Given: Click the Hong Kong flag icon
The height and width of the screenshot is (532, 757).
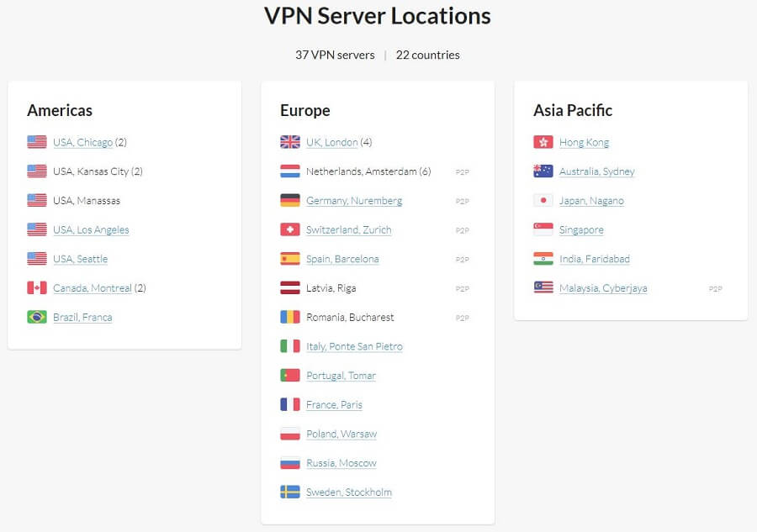Looking at the screenshot, I should click(x=543, y=142).
